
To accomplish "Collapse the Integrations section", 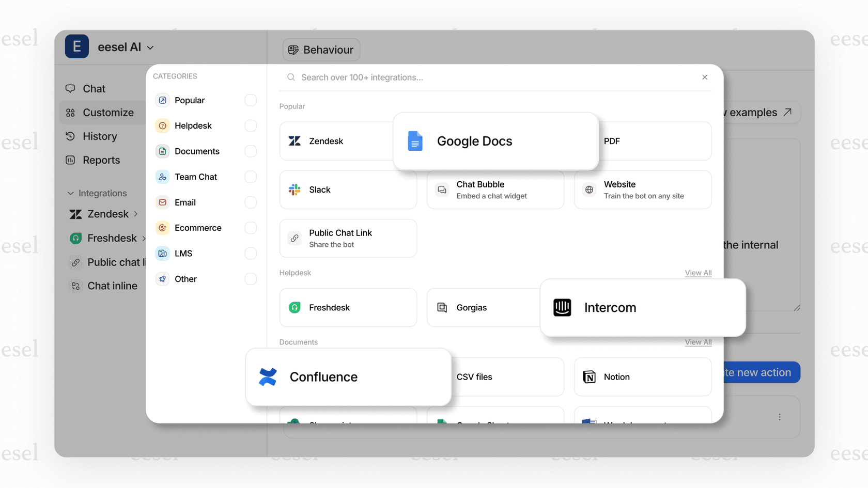I will coord(71,193).
